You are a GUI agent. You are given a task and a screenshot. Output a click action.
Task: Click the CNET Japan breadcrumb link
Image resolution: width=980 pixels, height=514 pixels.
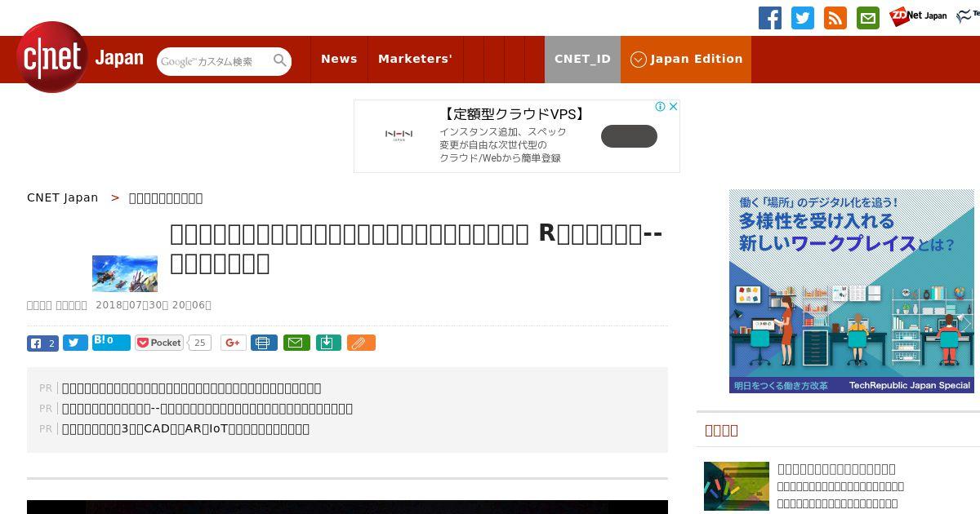tap(62, 197)
